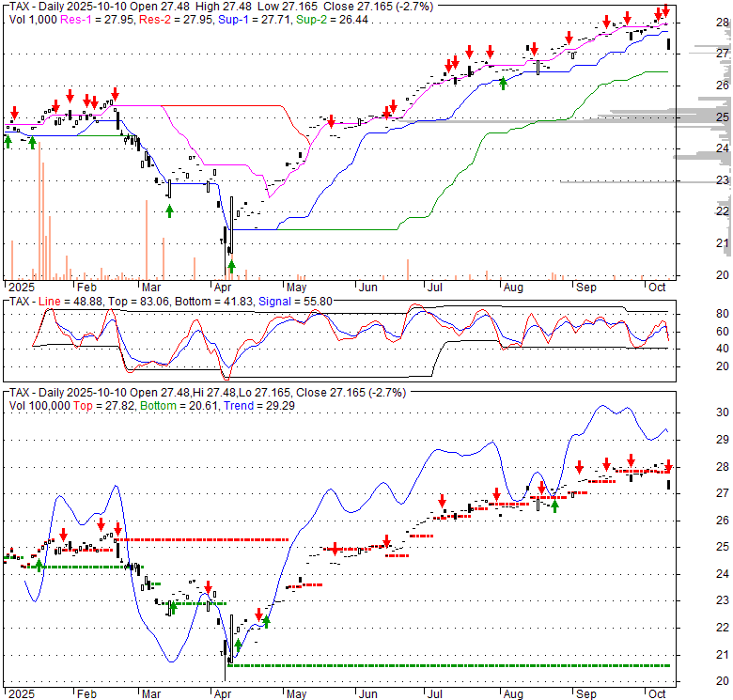The width and height of the screenshot is (733, 700).
Task: Click the Signal = 55.80 indicator label
Action: click(x=286, y=301)
